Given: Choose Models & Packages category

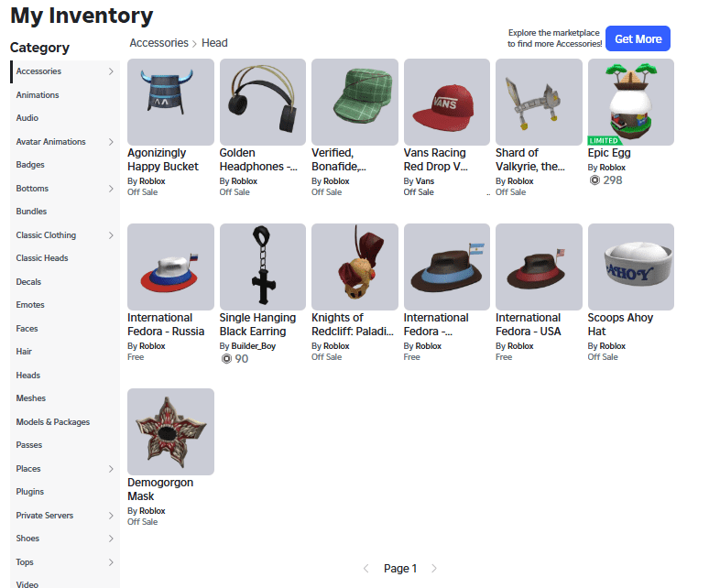Looking at the screenshot, I should (53, 422).
